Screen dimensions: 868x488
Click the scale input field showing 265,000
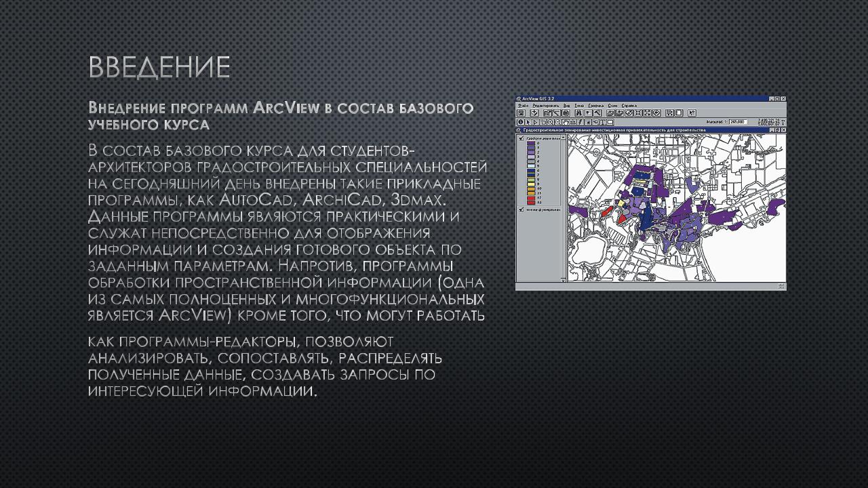click(738, 122)
